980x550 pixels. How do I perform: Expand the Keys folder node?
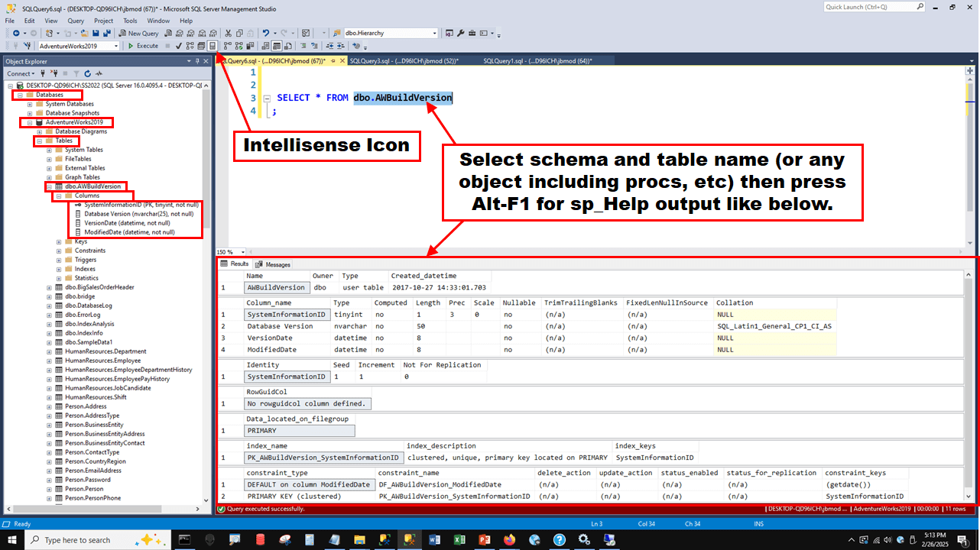click(x=59, y=241)
